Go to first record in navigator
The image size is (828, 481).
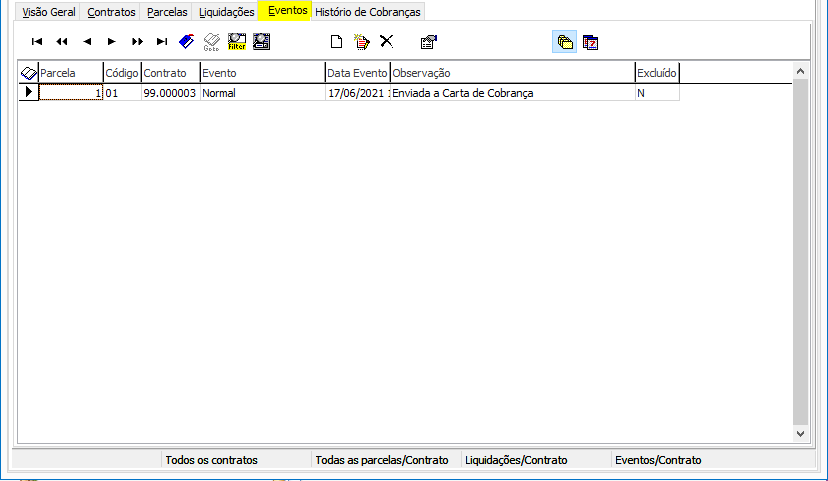click(x=36, y=42)
